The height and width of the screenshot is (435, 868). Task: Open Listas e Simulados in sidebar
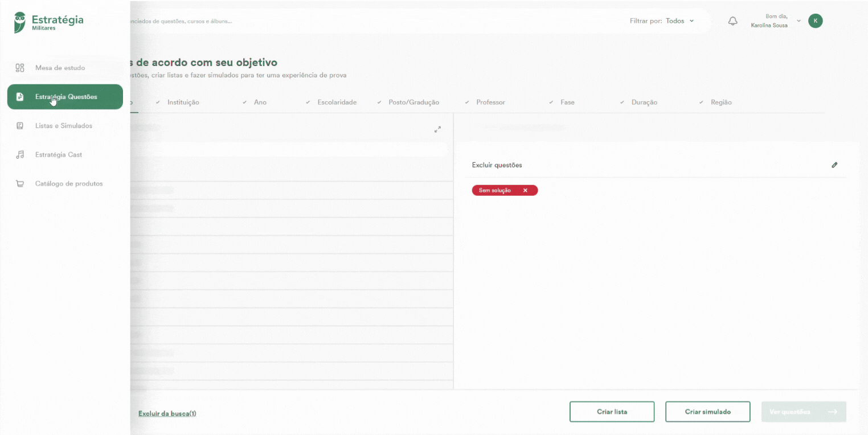(63, 126)
